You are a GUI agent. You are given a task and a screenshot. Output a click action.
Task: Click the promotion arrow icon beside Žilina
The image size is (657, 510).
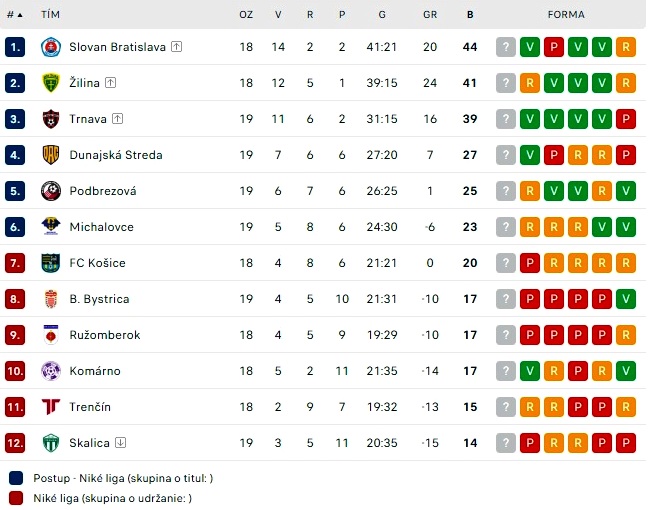(x=111, y=83)
